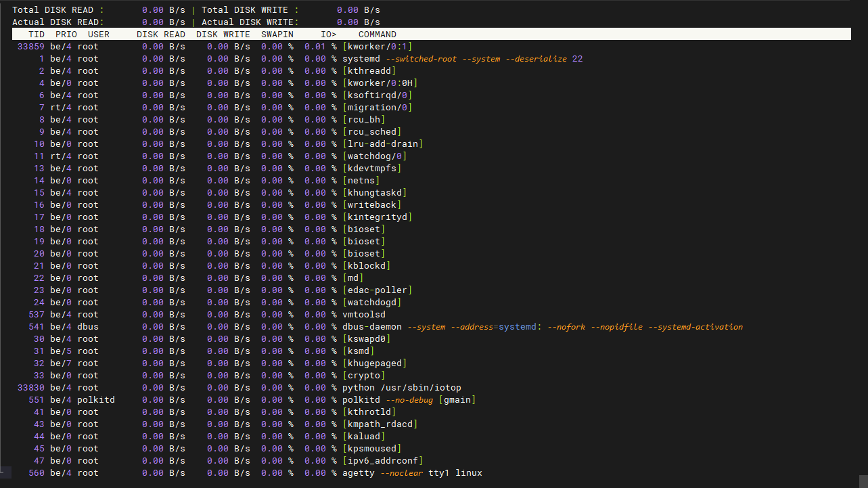This screenshot has width=868, height=488.
Task: Click the 0.01 % IO value
Action: point(321,47)
